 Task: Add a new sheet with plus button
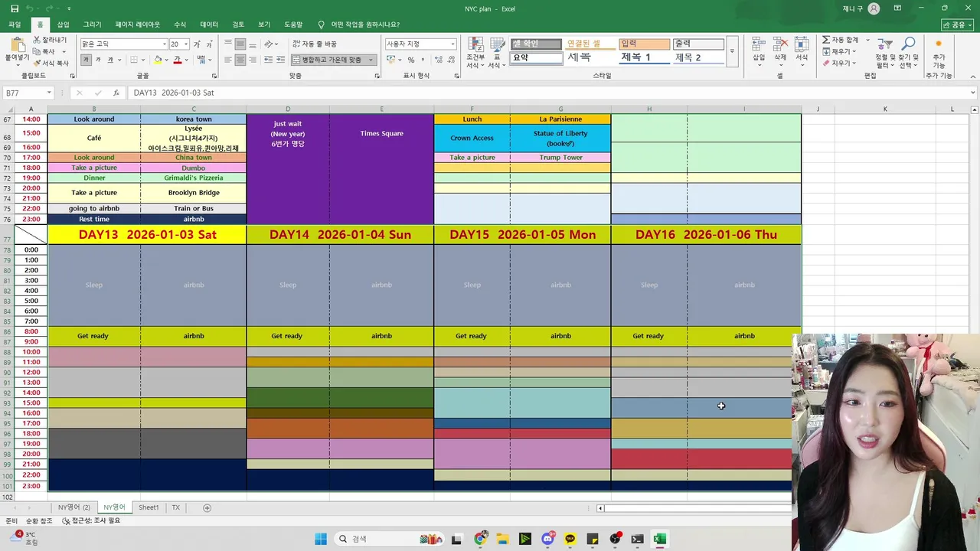click(207, 507)
